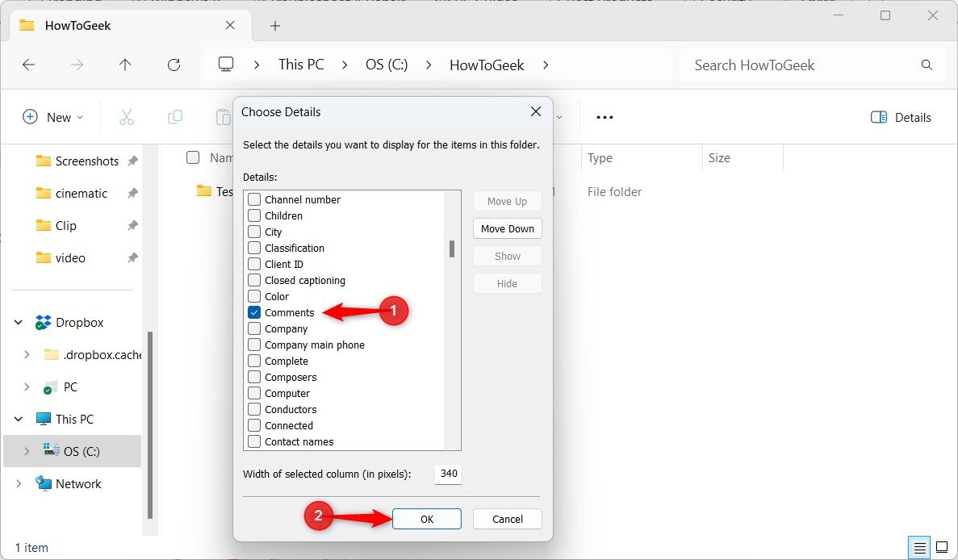Go up one folder level
Viewport: 958px width, 560px height.
click(x=125, y=65)
